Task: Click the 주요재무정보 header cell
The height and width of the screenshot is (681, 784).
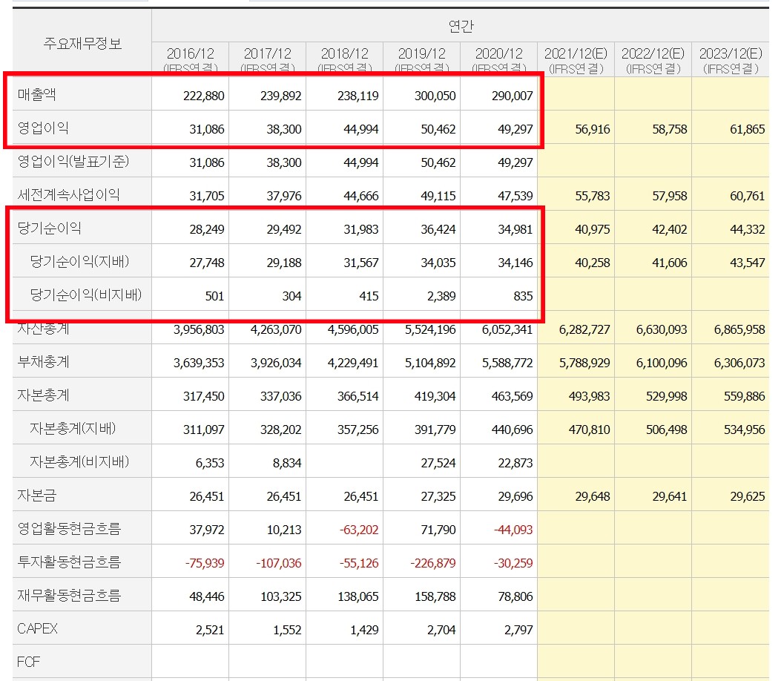Action: [82, 44]
